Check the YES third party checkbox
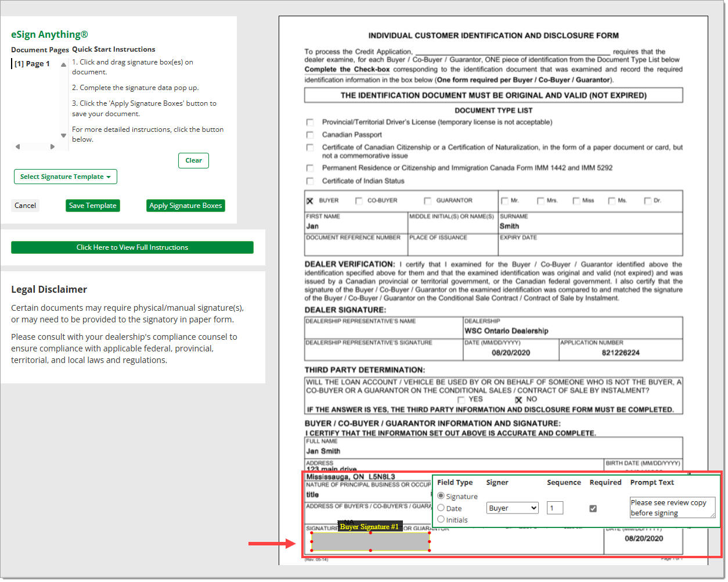Screen dimensions: 728x582 (x=461, y=400)
